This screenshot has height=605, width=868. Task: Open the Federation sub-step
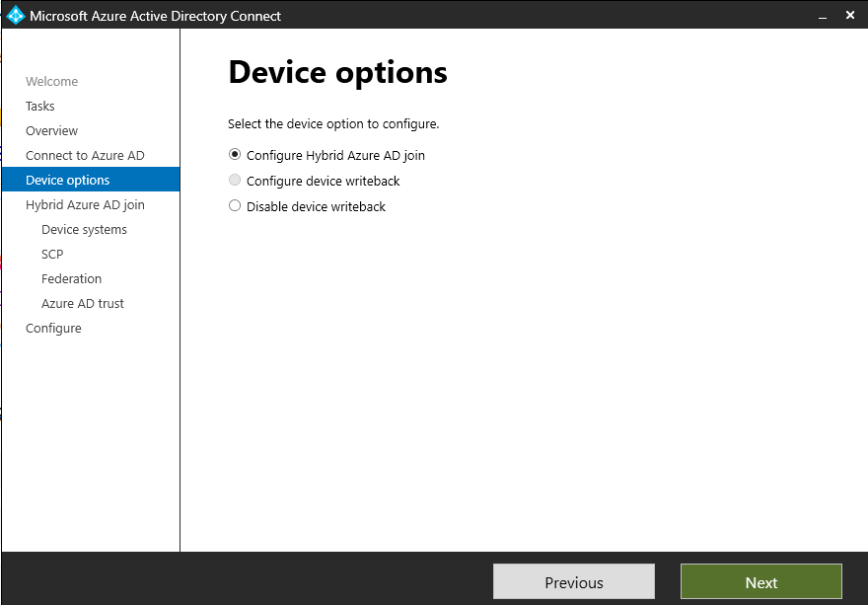(71, 279)
